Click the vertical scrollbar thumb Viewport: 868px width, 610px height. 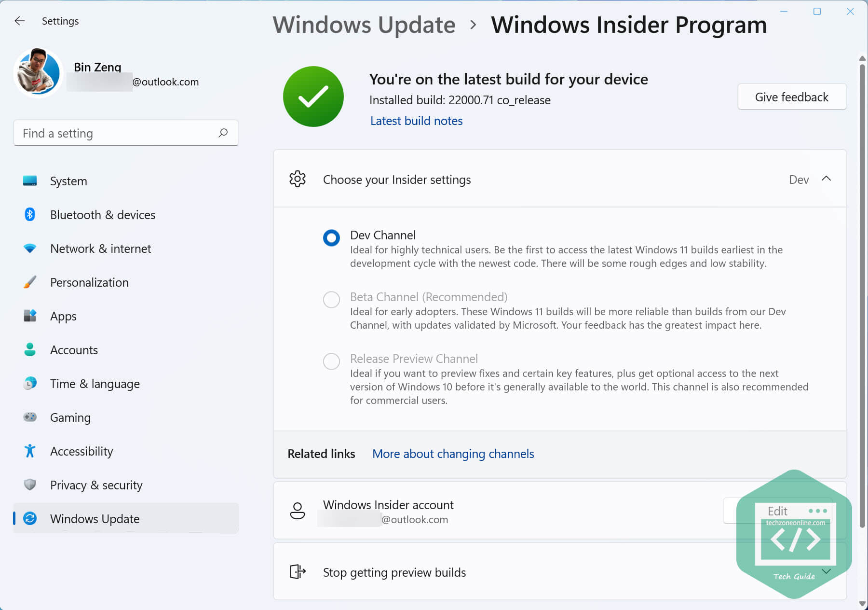[x=862, y=296]
